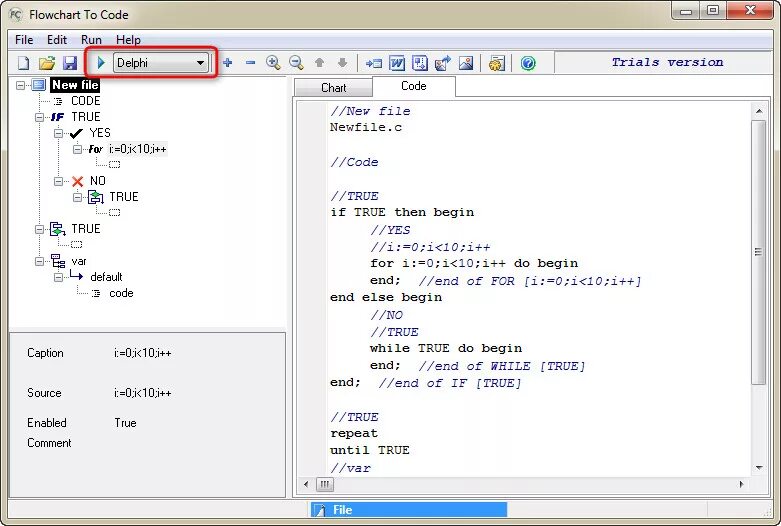The width and height of the screenshot is (781, 526).
Task: Collapse the var switch node expander
Action: pos(39,261)
